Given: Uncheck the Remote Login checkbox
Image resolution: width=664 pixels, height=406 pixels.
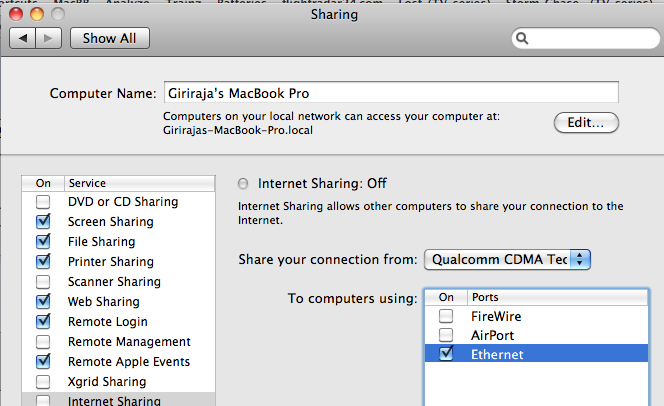Looking at the screenshot, I should [43, 321].
